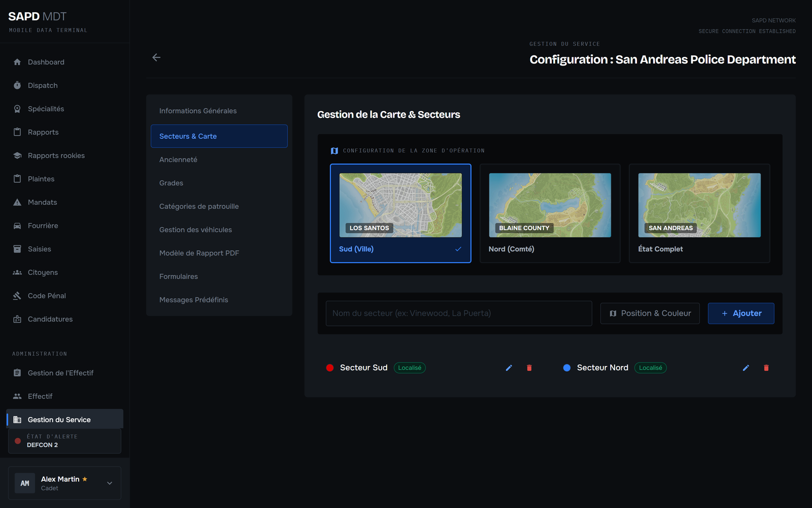This screenshot has height=508, width=812.
Task: Click the red Secteur Sud color dot
Action: [330, 368]
